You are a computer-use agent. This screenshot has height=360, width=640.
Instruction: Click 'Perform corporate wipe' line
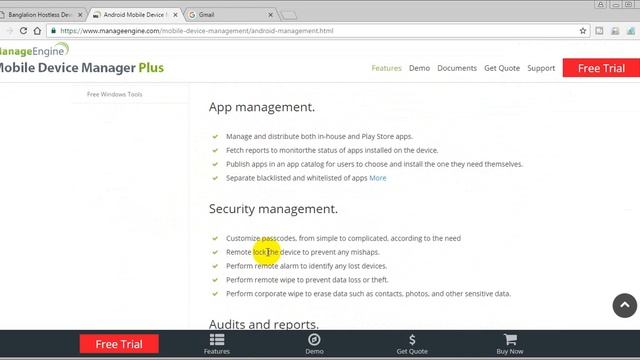click(368, 294)
